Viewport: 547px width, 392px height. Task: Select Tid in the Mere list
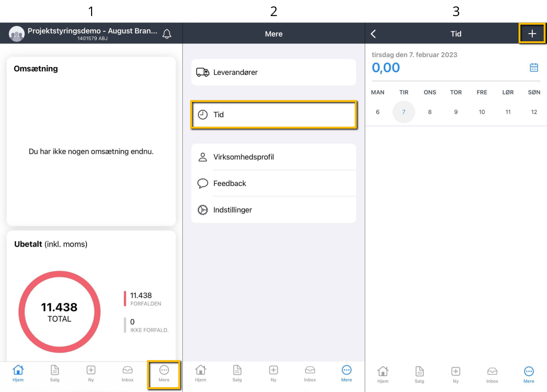(273, 114)
